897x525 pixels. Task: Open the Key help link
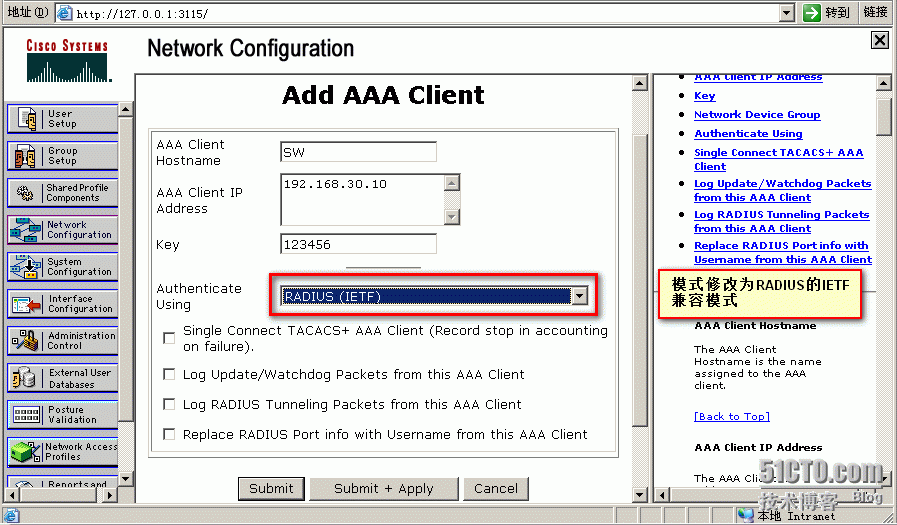pyautogui.click(x=704, y=96)
